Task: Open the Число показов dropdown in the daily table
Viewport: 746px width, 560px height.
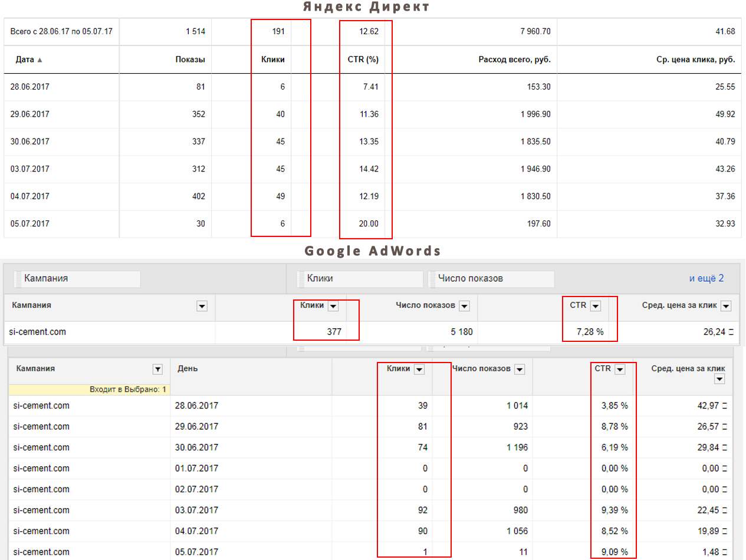Action: [x=520, y=370]
